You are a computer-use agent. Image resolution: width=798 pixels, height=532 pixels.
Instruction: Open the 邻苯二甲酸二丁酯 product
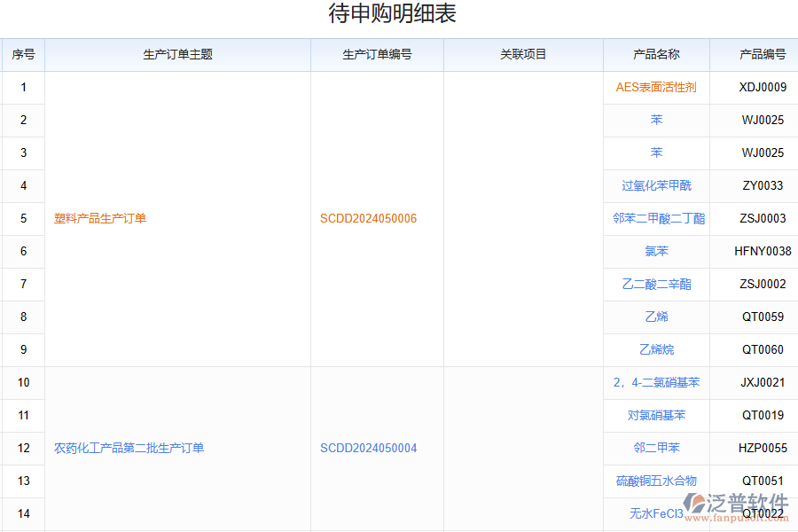tap(658, 218)
